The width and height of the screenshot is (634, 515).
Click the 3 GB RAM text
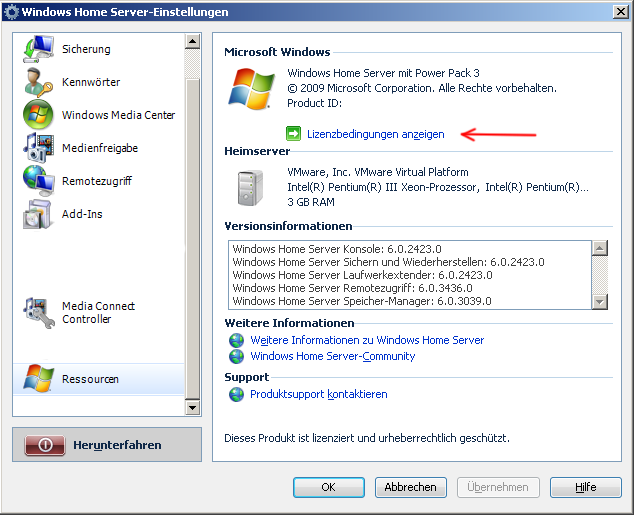311,202
